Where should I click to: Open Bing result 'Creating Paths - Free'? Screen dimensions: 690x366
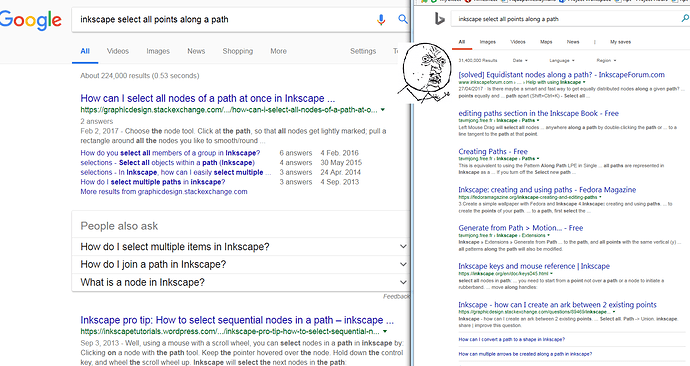point(493,151)
